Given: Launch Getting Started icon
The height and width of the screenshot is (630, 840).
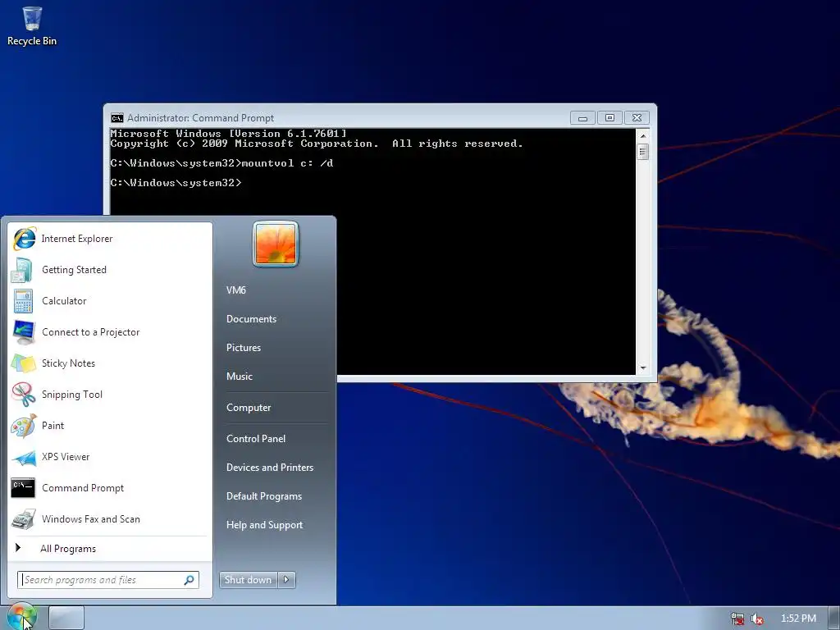Looking at the screenshot, I should pos(22,270).
